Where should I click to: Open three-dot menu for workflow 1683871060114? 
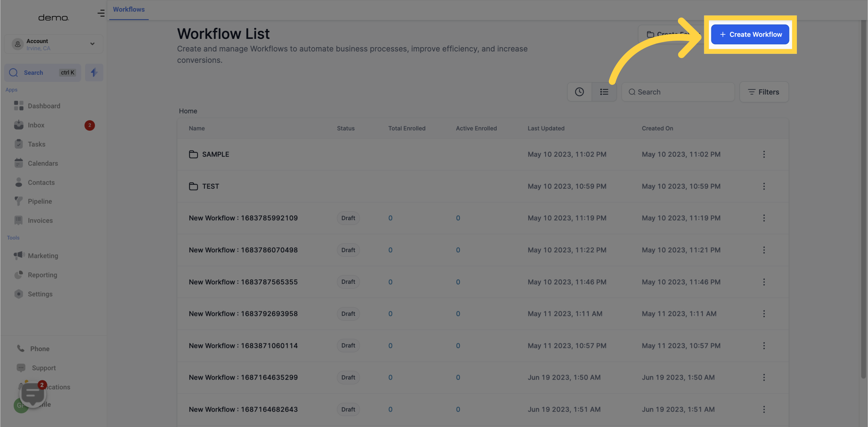(x=764, y=346)
